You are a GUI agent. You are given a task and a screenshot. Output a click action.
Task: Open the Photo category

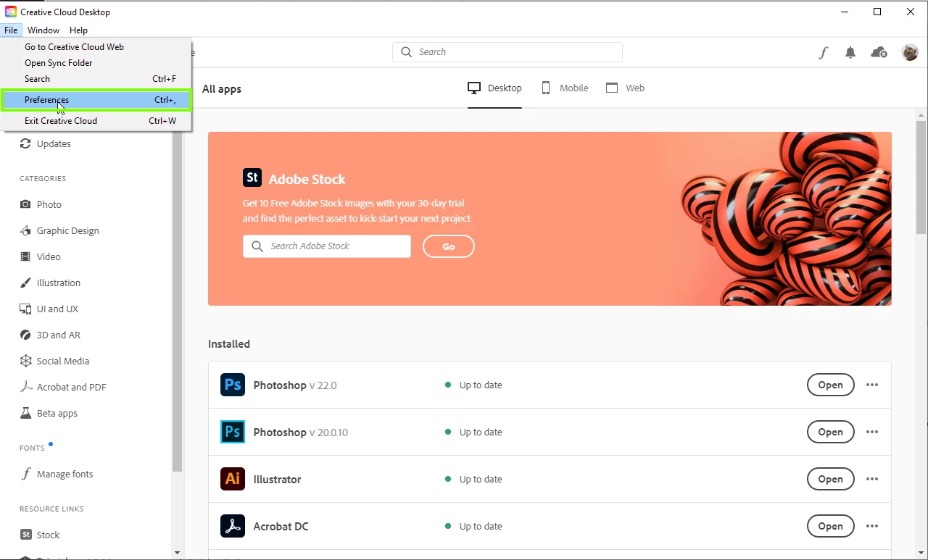click(x=41, y=204)
